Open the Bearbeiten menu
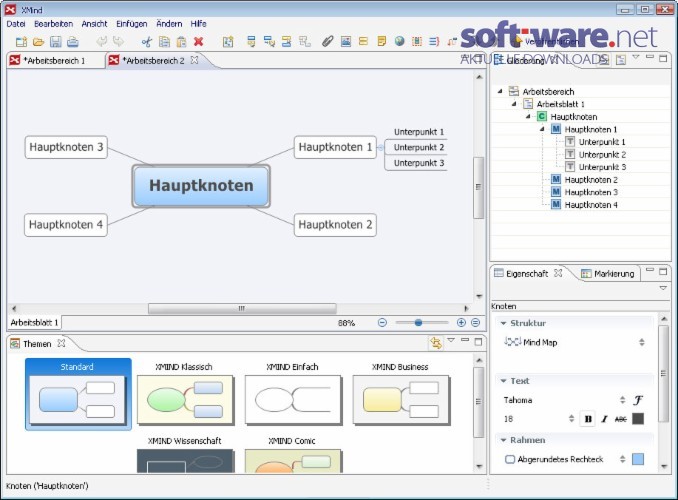 [54, 24]
